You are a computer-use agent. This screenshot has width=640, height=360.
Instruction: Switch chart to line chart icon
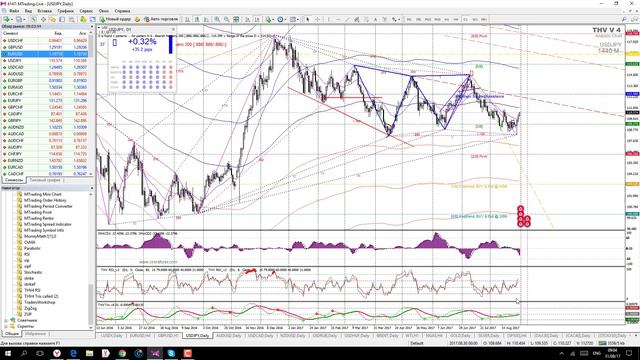click(206, 19)
